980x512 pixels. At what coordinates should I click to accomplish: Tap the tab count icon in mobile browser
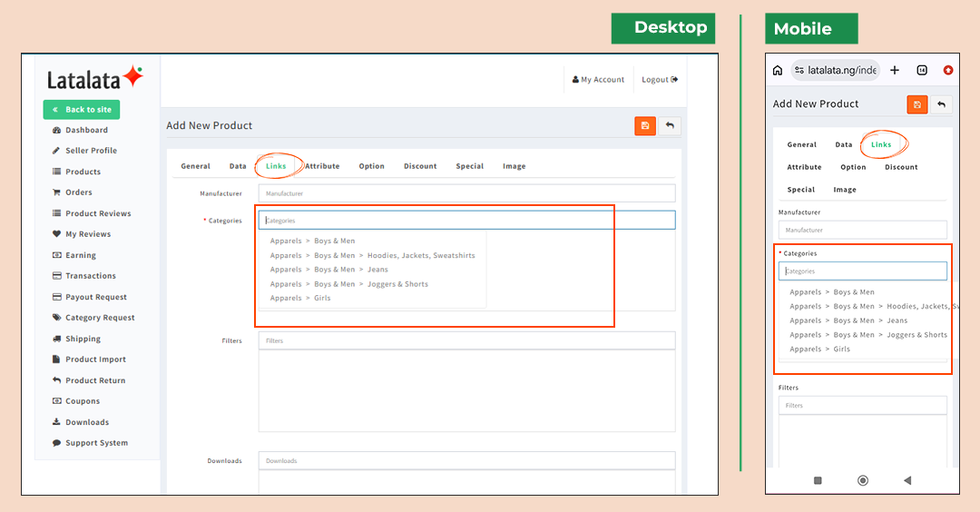[x=922, y=70]
